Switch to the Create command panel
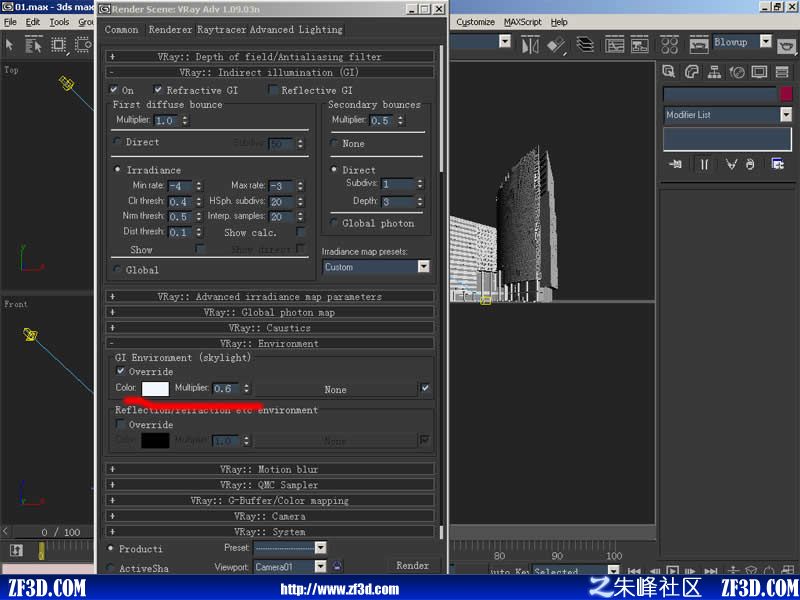This screenshot has width=800, height=600. 668,72
